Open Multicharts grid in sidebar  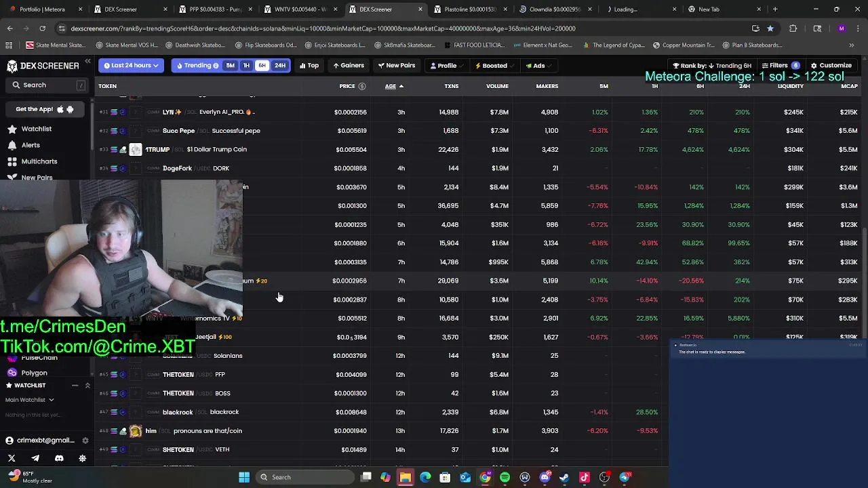[x=12, y=161]
